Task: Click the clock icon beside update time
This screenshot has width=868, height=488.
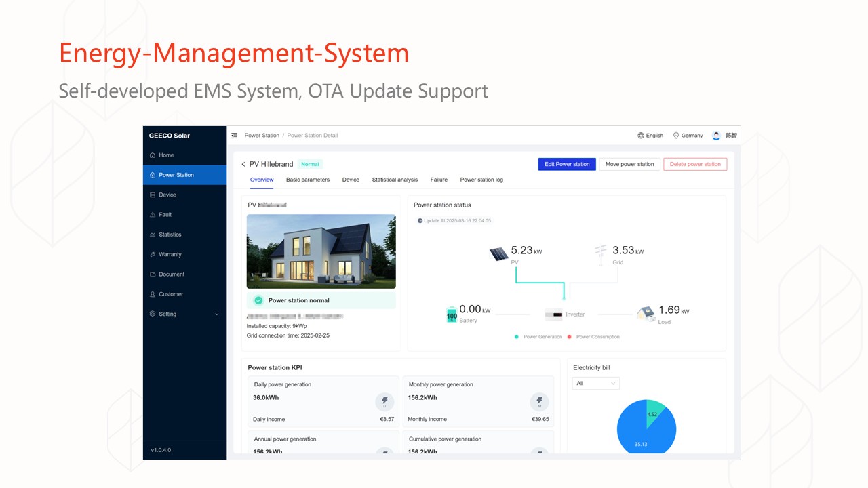Action: [x=420, y=221]
